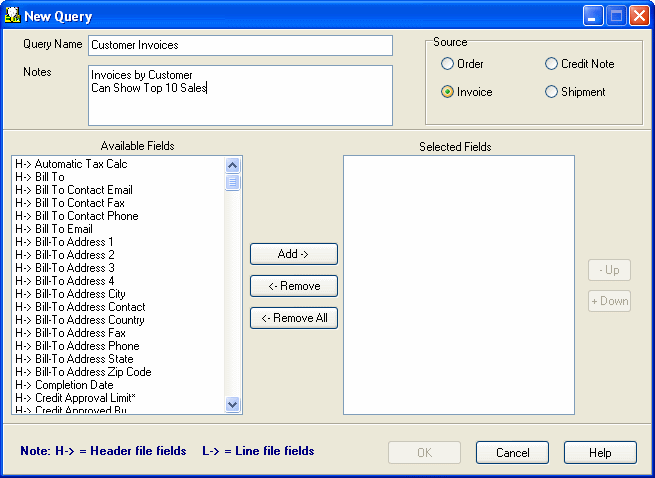This screenshot has width=655, height=478.
Task: Select the Completion Date field
Action: 74,385
